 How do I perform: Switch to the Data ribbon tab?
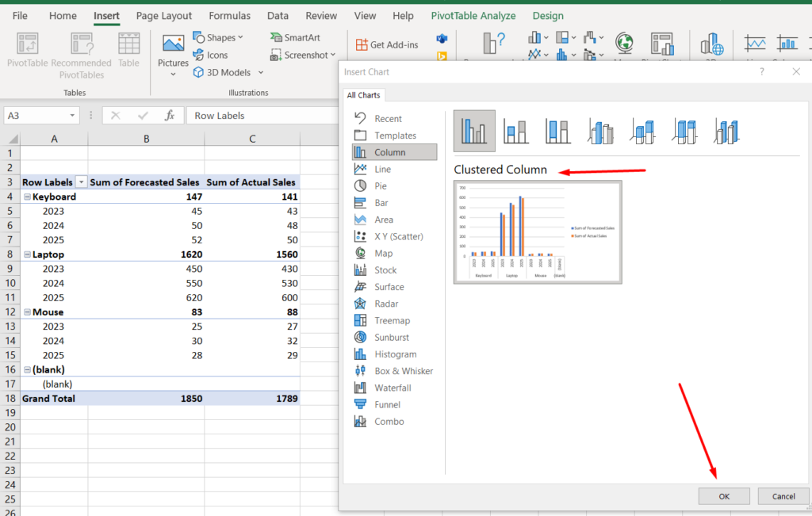278,16
